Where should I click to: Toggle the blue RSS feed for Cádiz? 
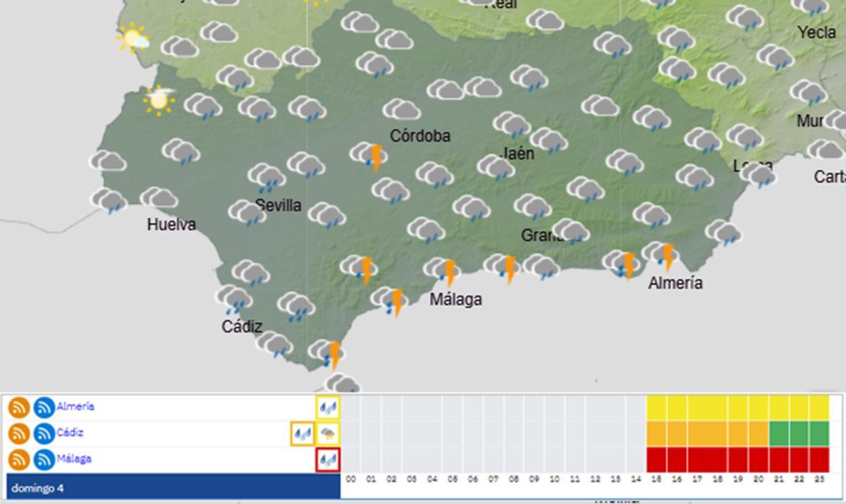point(43,433)
